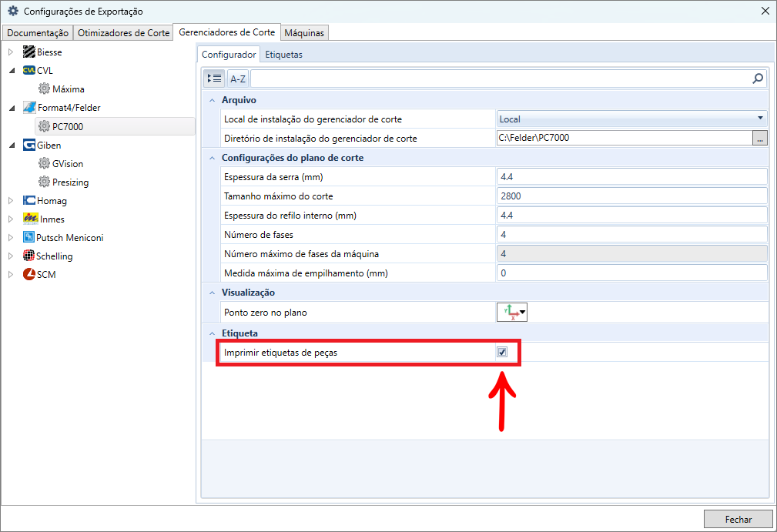Click Número máximo de fases da máquina value

[631, 253]
